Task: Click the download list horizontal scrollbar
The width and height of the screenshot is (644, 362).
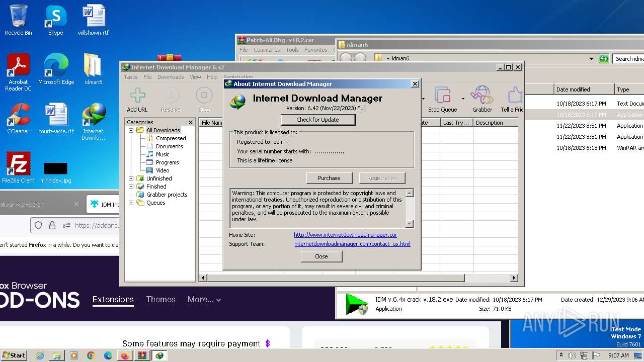Action: (x=336, y=278)
